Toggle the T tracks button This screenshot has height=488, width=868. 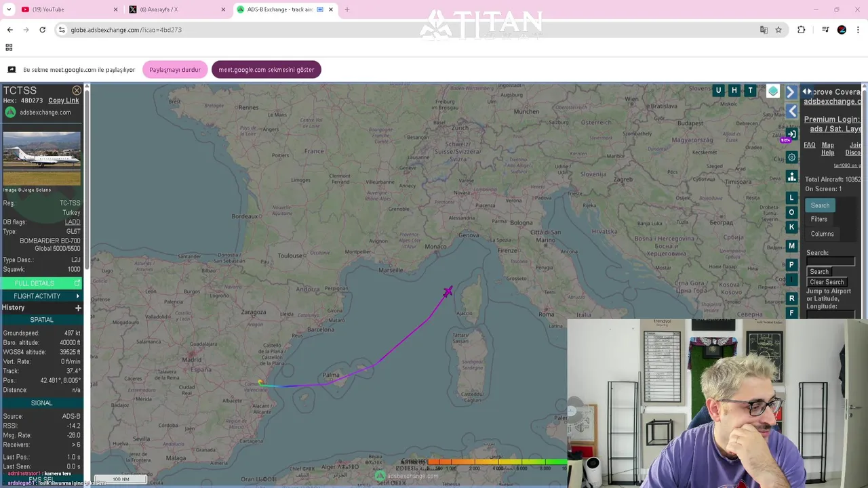[750, 90]
